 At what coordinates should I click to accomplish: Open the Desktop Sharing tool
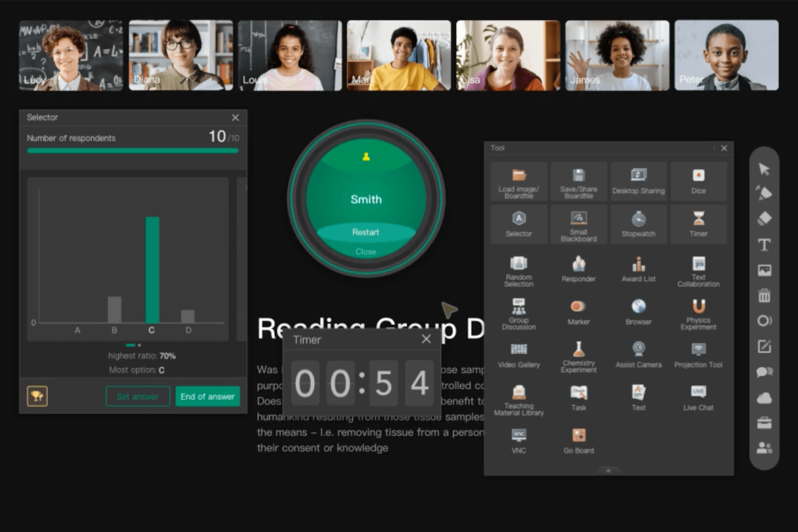click(638, 181)
